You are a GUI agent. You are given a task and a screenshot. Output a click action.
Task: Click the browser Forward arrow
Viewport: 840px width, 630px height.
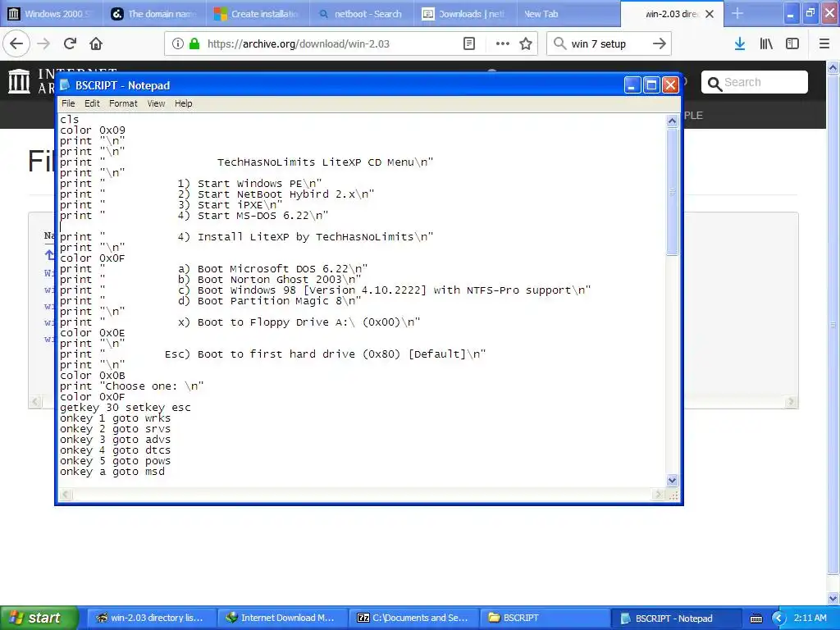pyautogui.click(x=43, y=44)
